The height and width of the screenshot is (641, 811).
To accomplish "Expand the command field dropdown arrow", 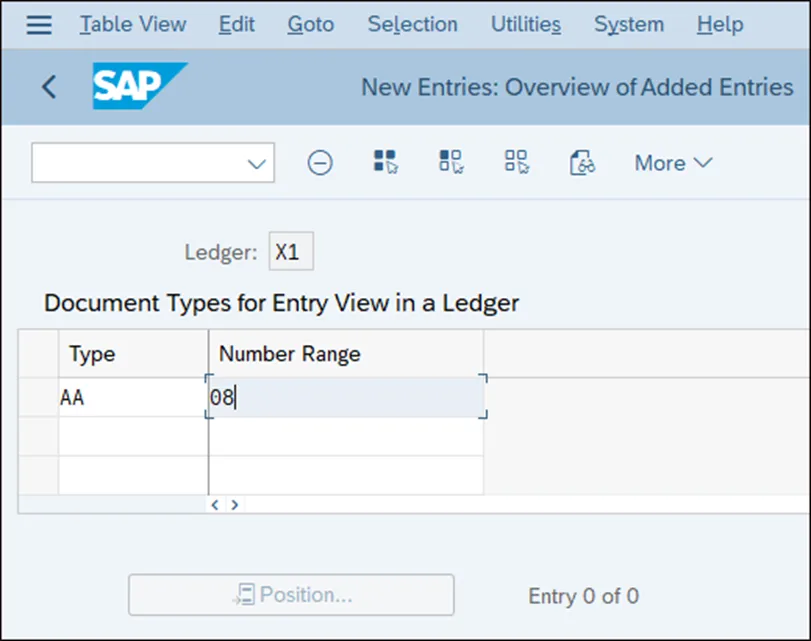I will pos(257,164).
